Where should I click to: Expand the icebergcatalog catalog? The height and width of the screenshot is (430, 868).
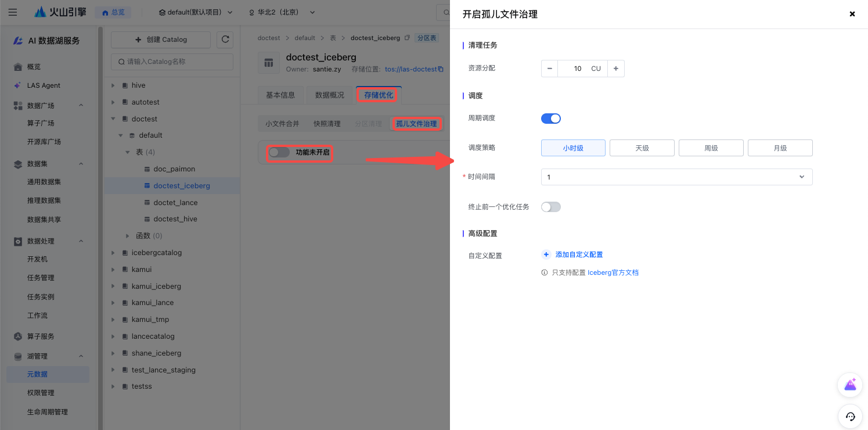click(113, 253)
